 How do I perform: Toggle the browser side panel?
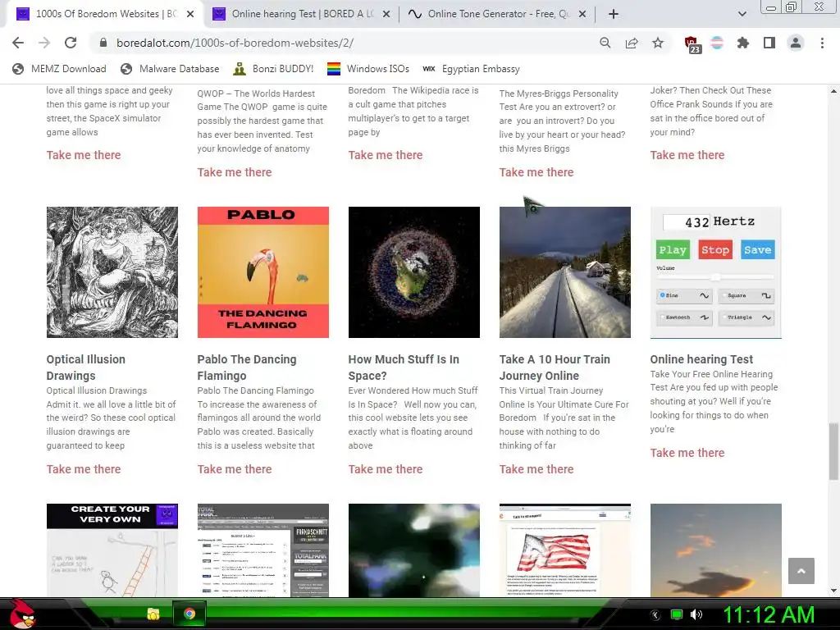[x=769, y=43]
